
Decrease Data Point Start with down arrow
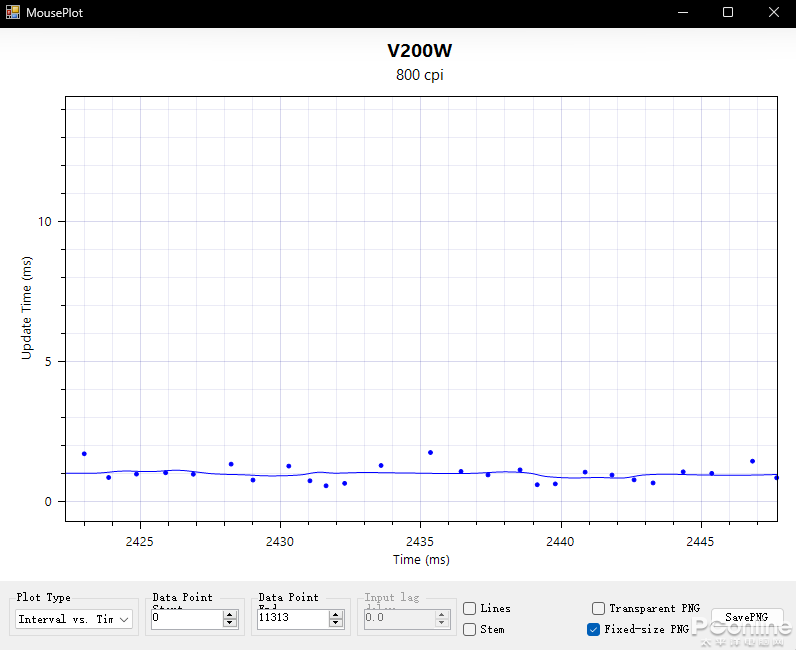[230, 623]
